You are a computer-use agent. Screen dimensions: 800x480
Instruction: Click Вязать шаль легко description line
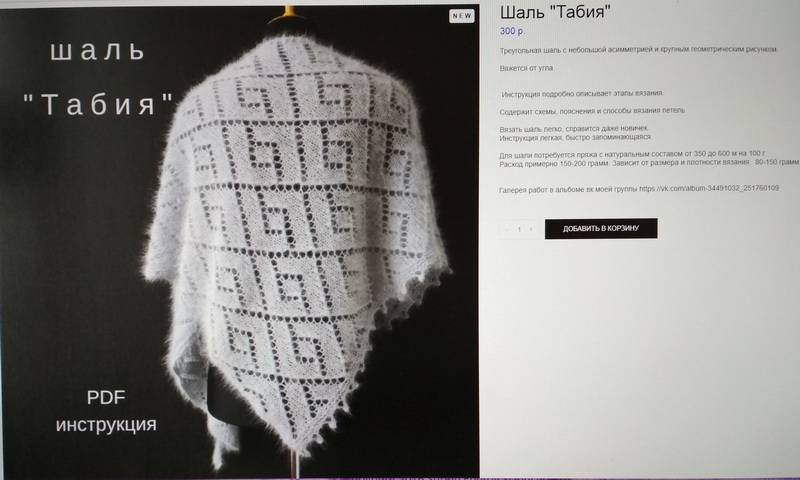[x=574, y=129]
